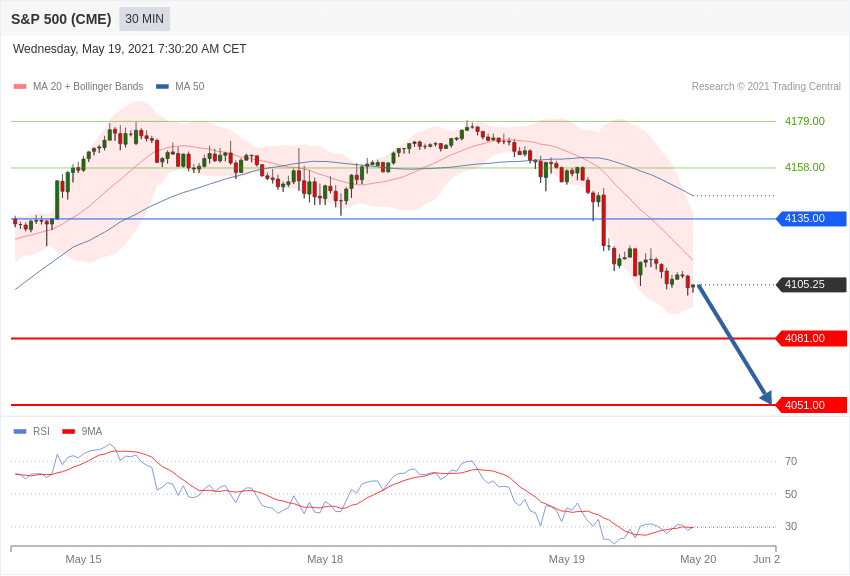The width and height of the screenshot is (850, 576).
Task: Click the May 20 date axis label
Action: 698,559
